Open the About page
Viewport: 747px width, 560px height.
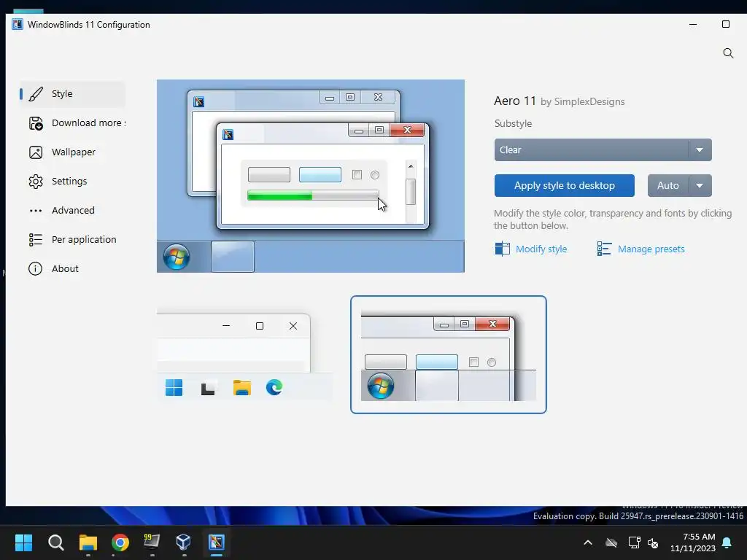72,268
